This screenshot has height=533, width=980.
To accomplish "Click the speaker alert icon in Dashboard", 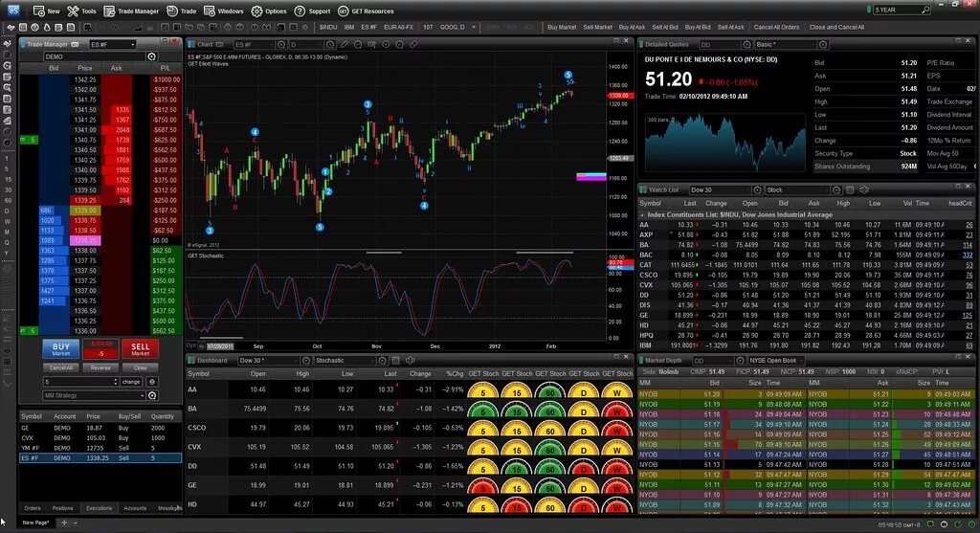I will [410, 361].
